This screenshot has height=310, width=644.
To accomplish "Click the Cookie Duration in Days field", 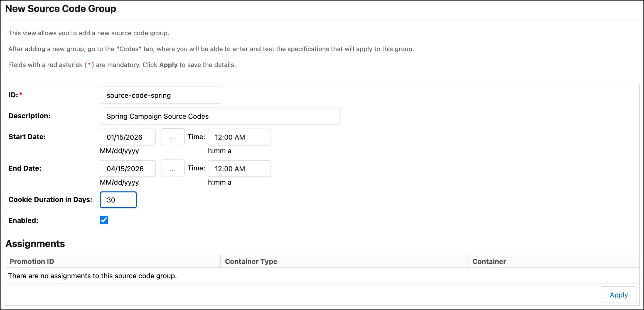I will click(x=118, y=200).
